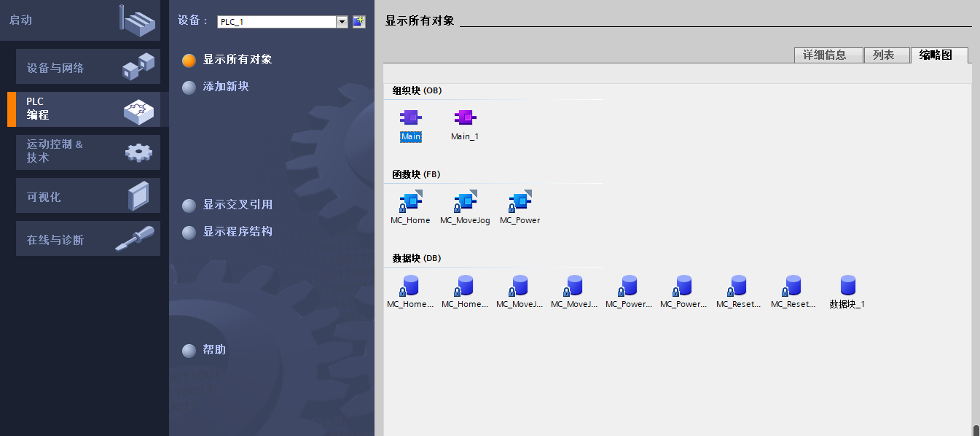Click 添加新块 to add a block

(x=225, y=87)
